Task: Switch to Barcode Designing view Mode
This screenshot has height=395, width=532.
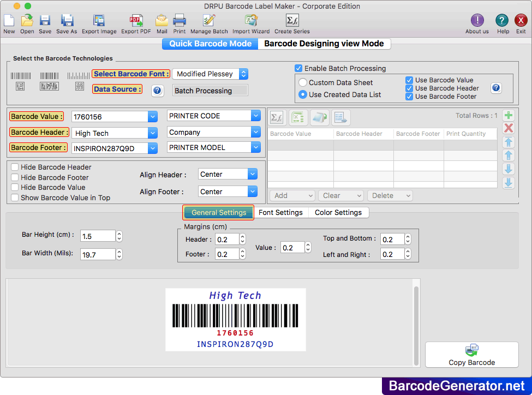Action: point(324,44)
